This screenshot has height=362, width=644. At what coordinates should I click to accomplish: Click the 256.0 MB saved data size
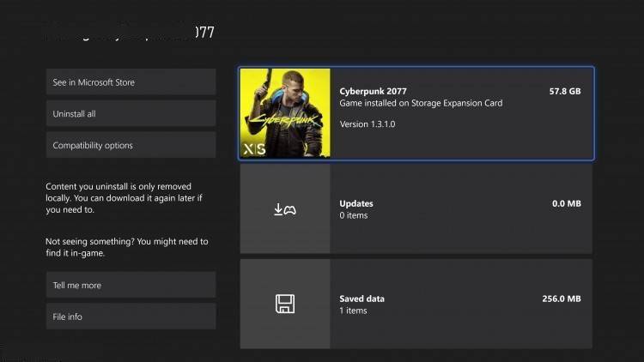[562, 299]
